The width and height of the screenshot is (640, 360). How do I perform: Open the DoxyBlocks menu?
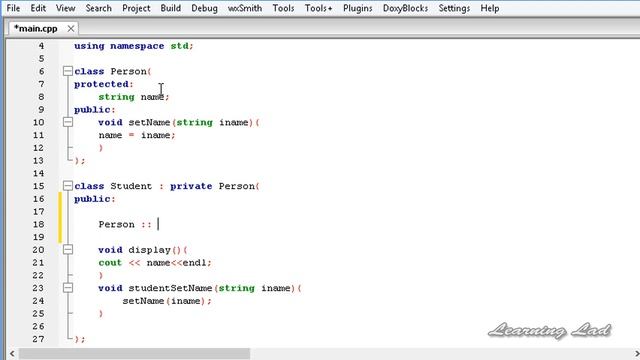point(405,8)
